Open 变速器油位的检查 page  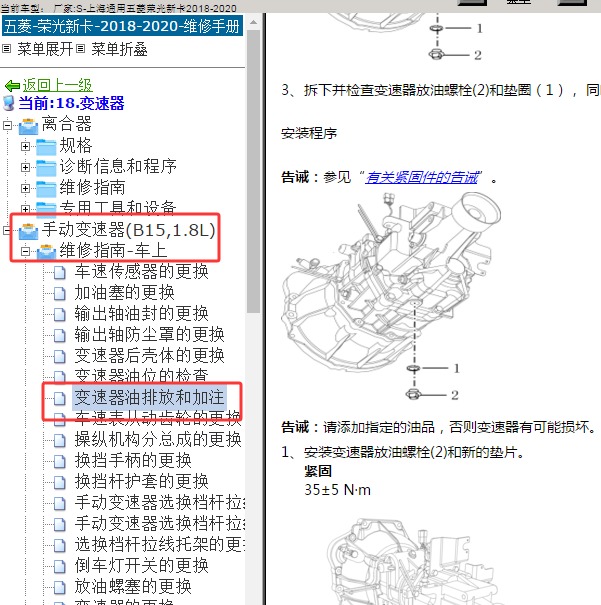click(x=142, y=375)
